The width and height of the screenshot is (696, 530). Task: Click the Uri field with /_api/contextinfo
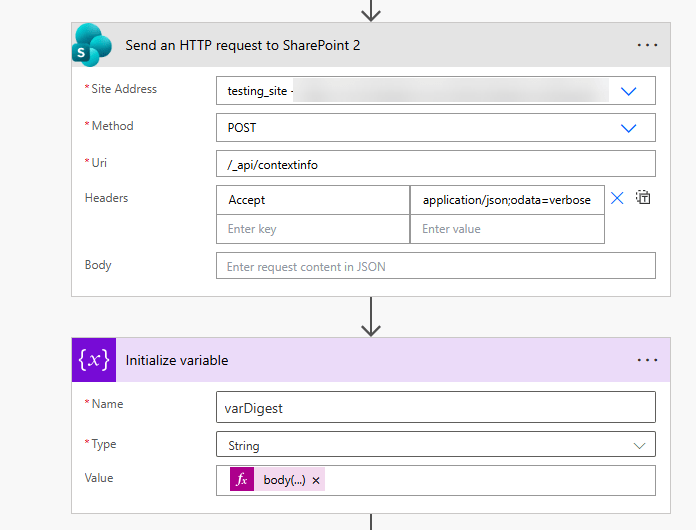(x=435, y=164)
